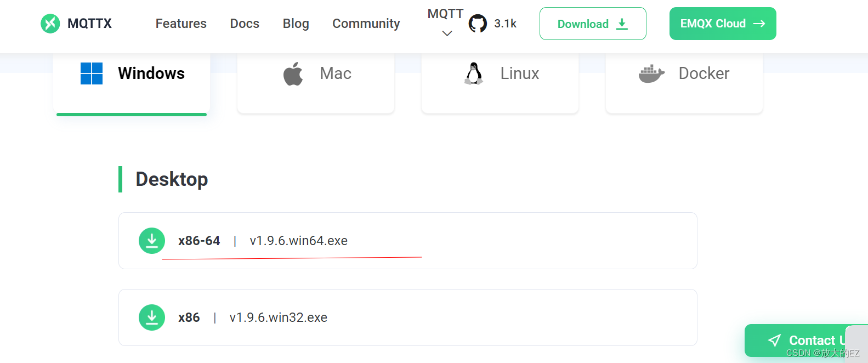Select the Apple icon for Mac downloads
868x363 pixels.
293,73
